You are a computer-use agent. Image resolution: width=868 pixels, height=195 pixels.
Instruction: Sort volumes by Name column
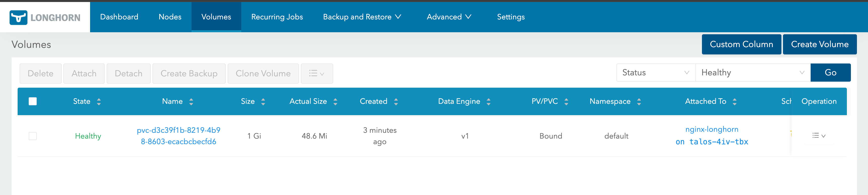pos(191,102)
